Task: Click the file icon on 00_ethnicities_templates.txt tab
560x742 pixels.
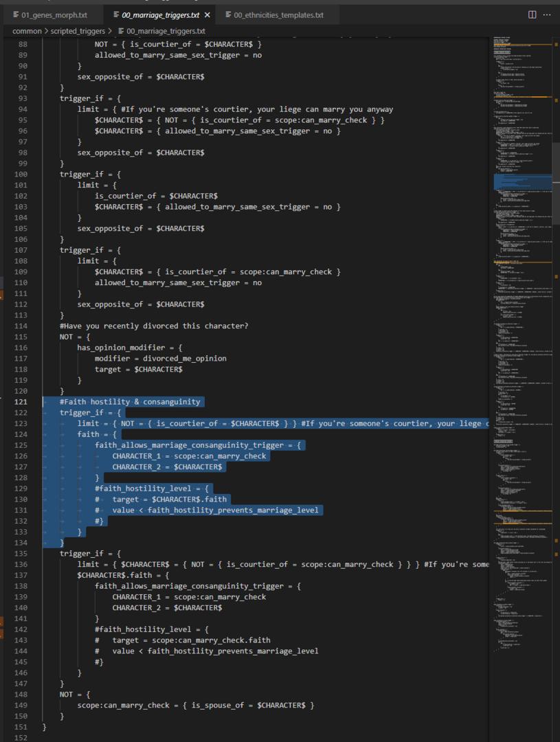Action: 228,14
